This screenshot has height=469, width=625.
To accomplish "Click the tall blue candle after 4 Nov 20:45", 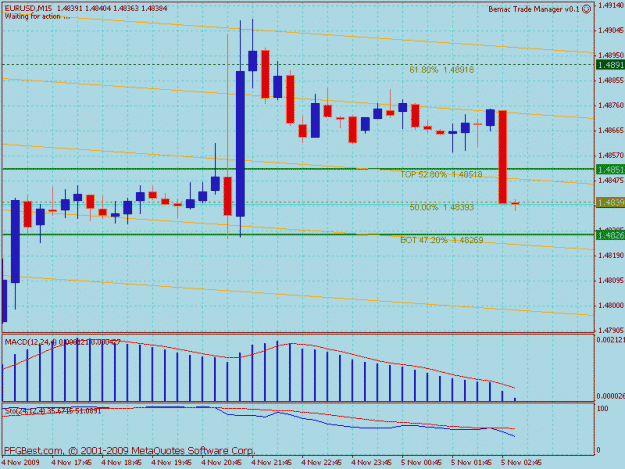I will tap(240, 144).
